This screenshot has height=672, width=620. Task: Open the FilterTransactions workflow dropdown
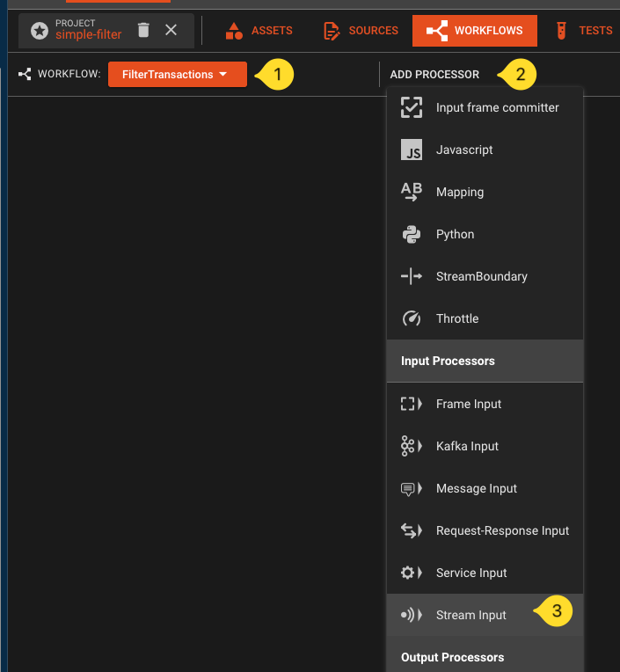(177, 75)
